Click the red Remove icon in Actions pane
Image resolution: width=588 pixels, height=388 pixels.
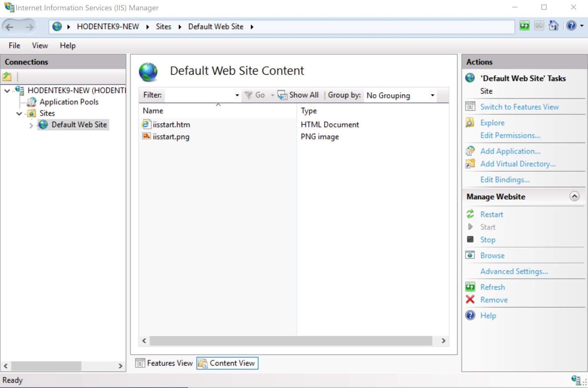click(x=470, y=300)
